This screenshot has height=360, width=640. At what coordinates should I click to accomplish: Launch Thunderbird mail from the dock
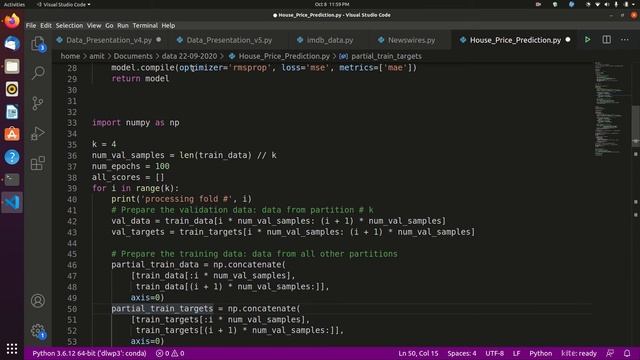tap(12, 44)
